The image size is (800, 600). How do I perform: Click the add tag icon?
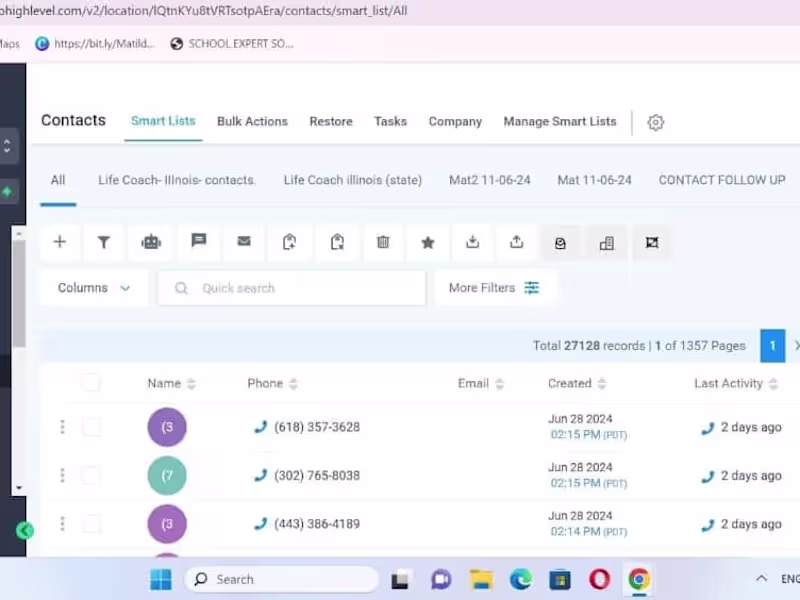click(289, 242)
